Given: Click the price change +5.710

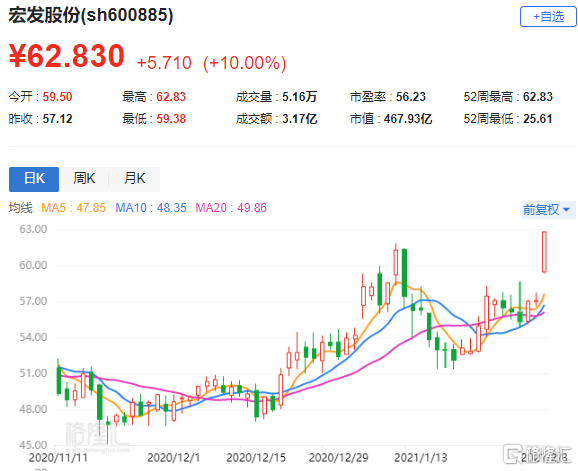Looking at the screenshot, I should [x=164, y=63].
